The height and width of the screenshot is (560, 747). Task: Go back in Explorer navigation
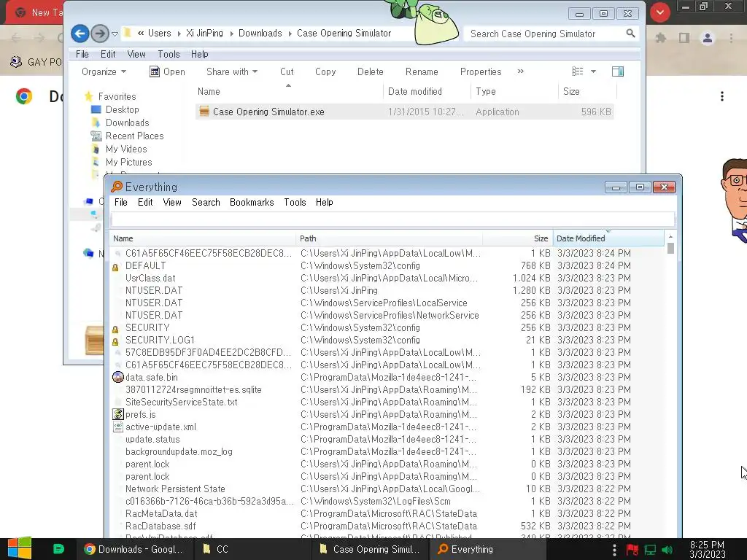pos(80,34)
